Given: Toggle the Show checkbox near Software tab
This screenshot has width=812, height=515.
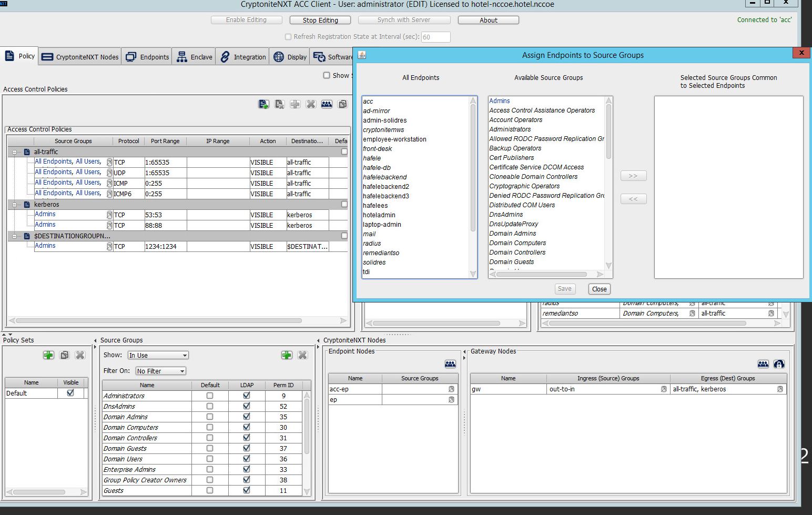Looking at the screenshot, I should click(x=327, y=75).
